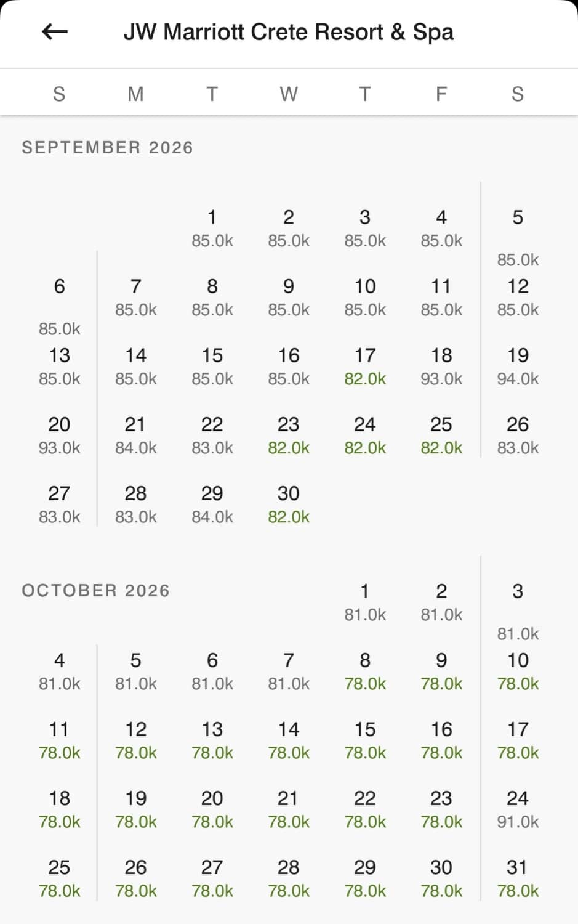
Task: Choose October 25 at 78.0k
Action: pyautogui.click(x=60, y=878)
